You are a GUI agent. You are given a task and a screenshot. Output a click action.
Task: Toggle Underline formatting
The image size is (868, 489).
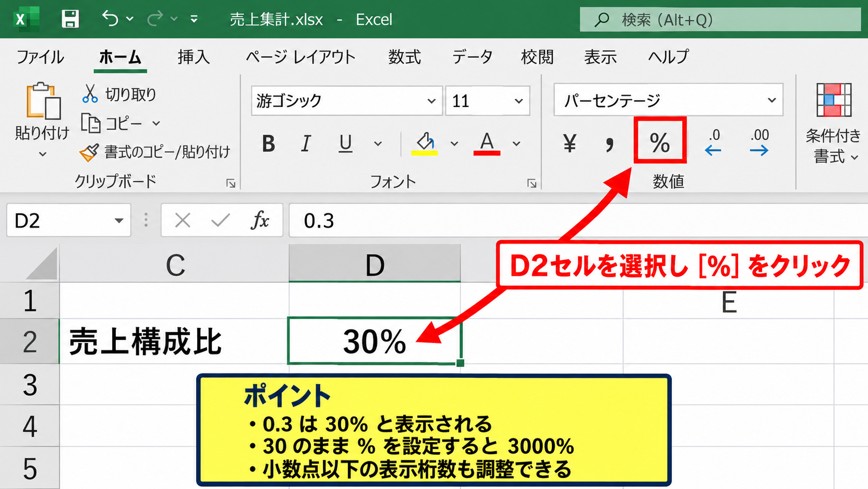[345, 143]
